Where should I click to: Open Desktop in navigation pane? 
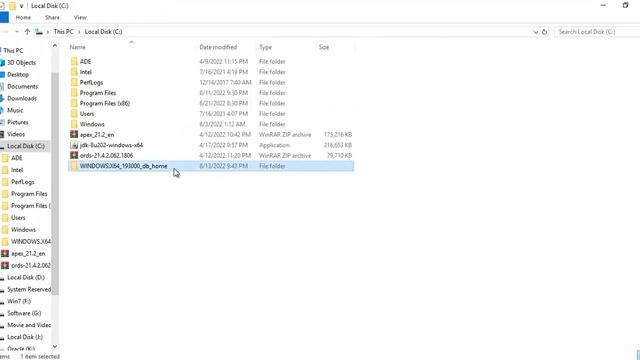pyautogui.click(x=18, y=75)
